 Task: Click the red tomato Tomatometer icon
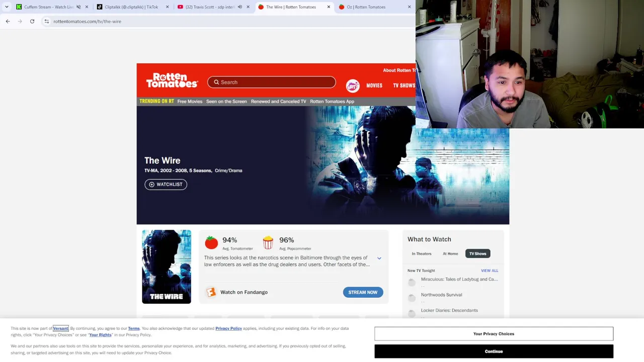211,243
